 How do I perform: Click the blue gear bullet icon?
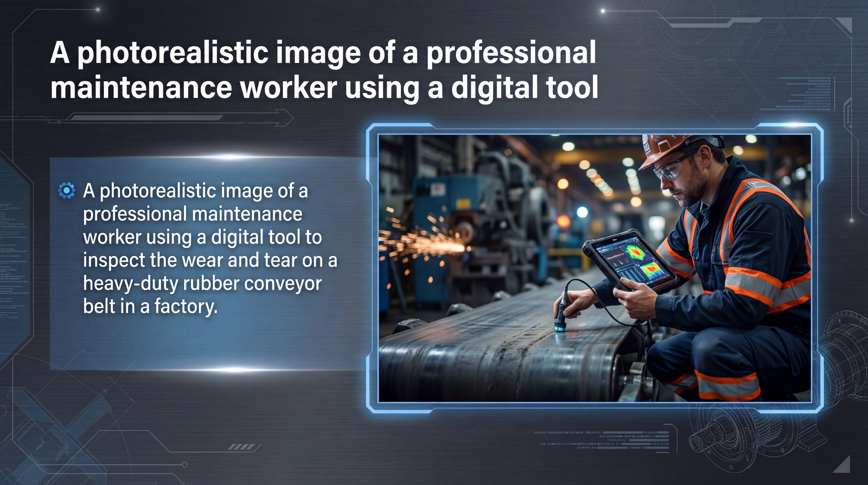point(66,191)
